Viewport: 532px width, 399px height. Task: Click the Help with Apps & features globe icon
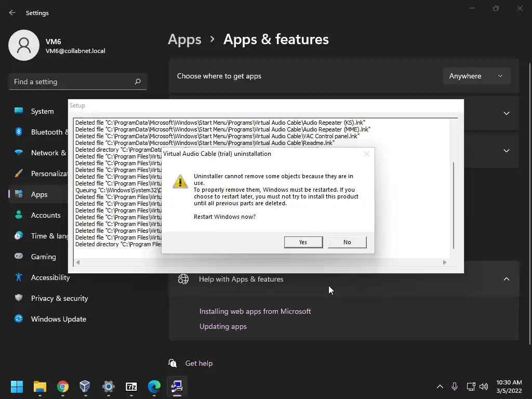tap(183, 279)
